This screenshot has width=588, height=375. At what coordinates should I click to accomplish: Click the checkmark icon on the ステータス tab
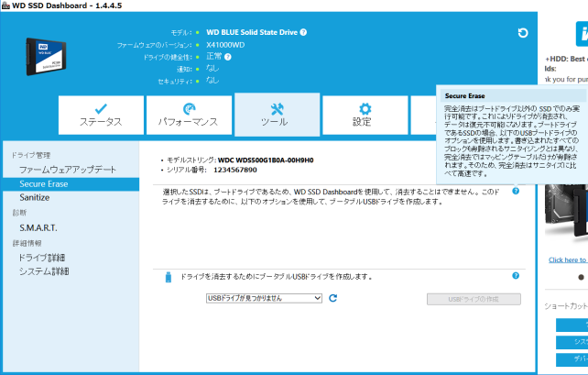pos(101,109)
